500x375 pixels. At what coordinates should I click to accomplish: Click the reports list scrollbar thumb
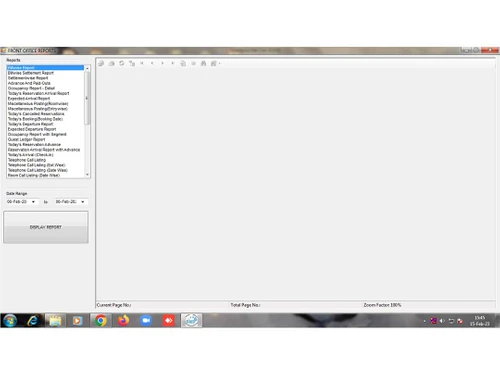87,98
